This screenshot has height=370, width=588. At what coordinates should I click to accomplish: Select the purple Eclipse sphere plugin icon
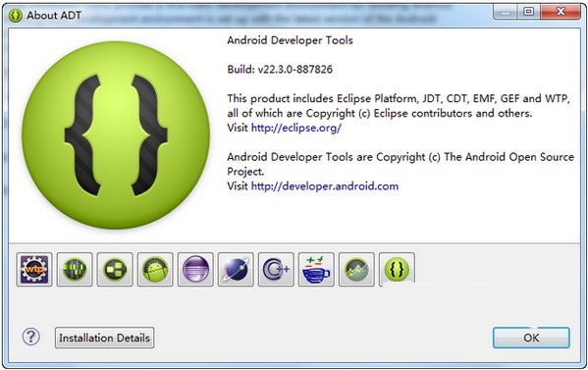(x=195, y=270)
